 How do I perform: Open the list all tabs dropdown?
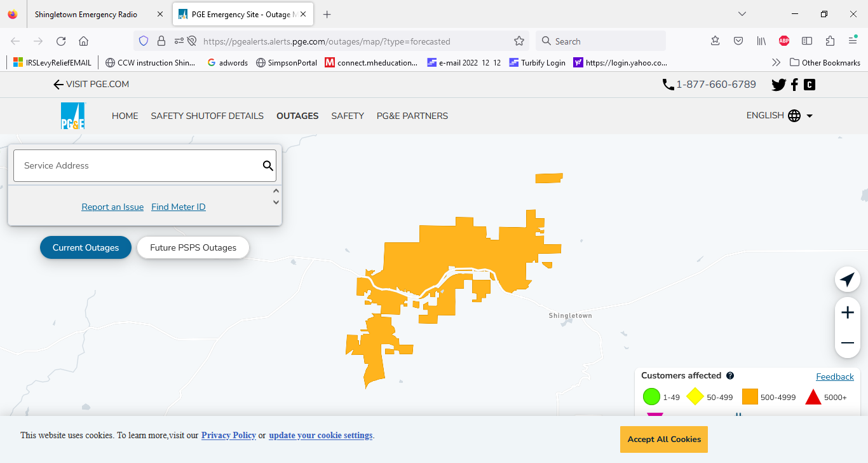pos(742,14)
